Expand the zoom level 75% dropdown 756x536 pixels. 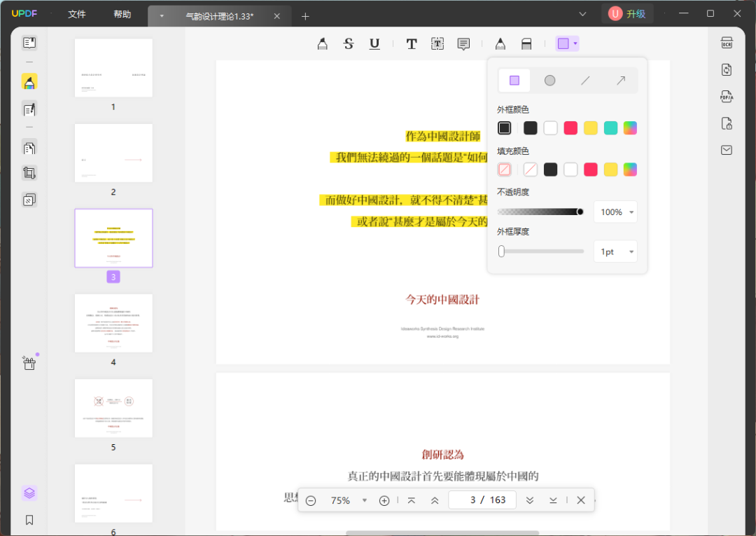(x=364, y=500)
